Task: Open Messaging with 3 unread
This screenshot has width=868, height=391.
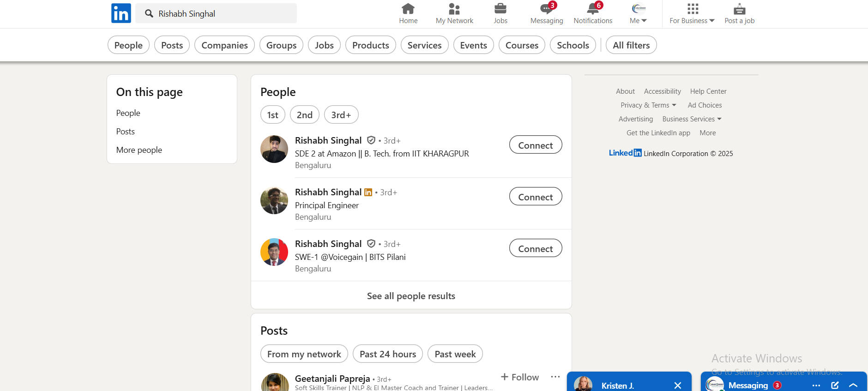Action: pos(547,9)
